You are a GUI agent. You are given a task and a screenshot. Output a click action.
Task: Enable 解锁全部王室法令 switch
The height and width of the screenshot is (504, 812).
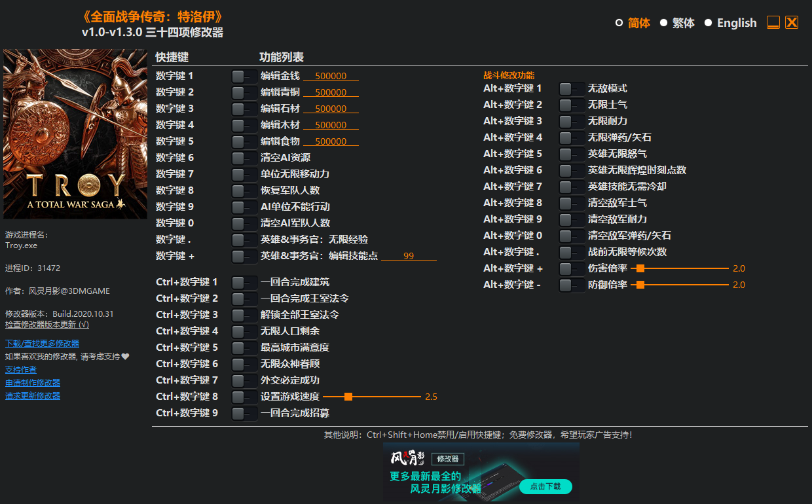(244, 314)
